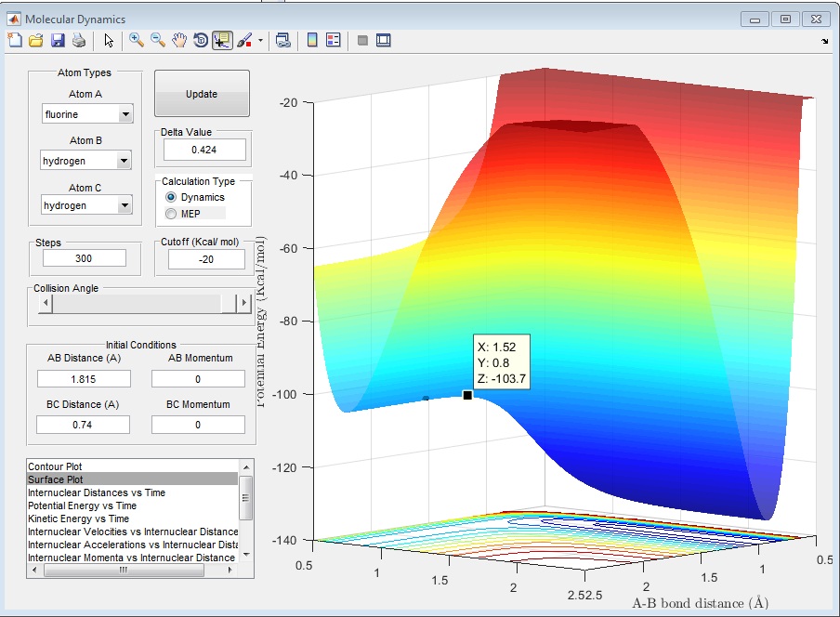Select the Zoom Out magnifier tool

click(x=158, y=40)
